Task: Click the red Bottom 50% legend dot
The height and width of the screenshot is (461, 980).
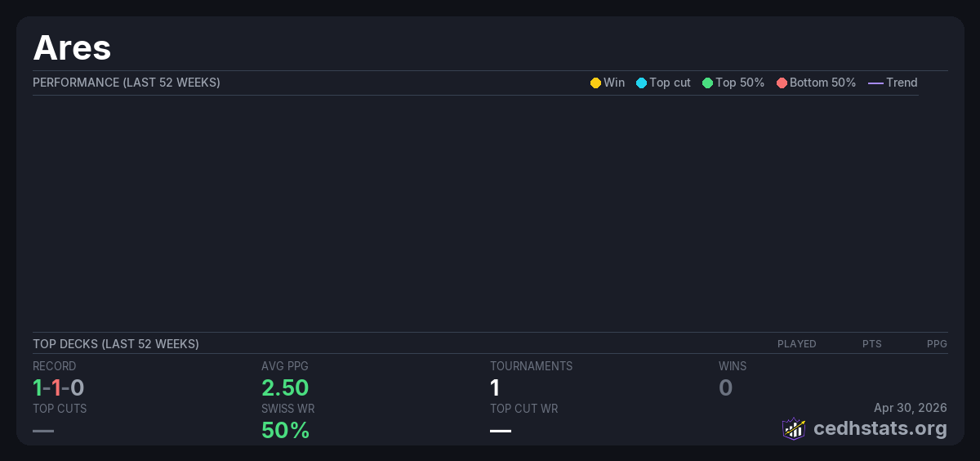Action: point(782,83)
